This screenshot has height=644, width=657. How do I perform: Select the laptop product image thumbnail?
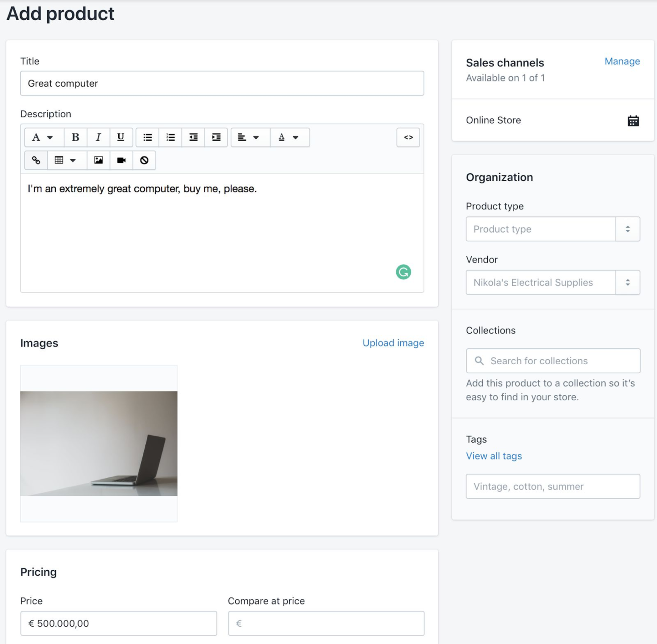pyautogui.click(x=99, y=443)
